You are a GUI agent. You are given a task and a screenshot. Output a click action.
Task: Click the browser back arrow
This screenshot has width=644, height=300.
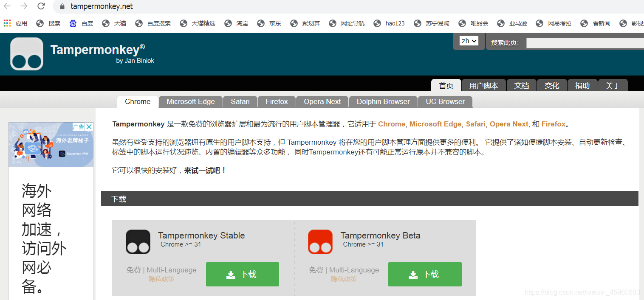pyautogui.click(x=7, y=6)
